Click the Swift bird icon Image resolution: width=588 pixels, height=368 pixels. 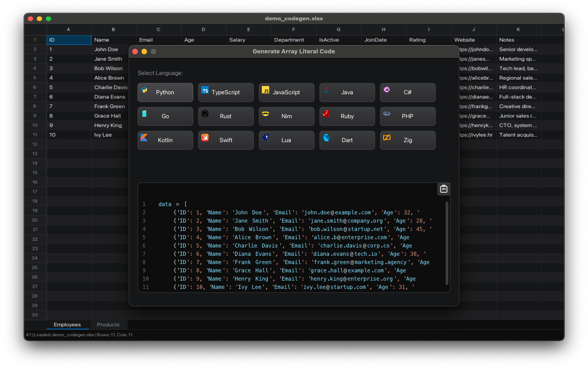click(x=205, y=138)
